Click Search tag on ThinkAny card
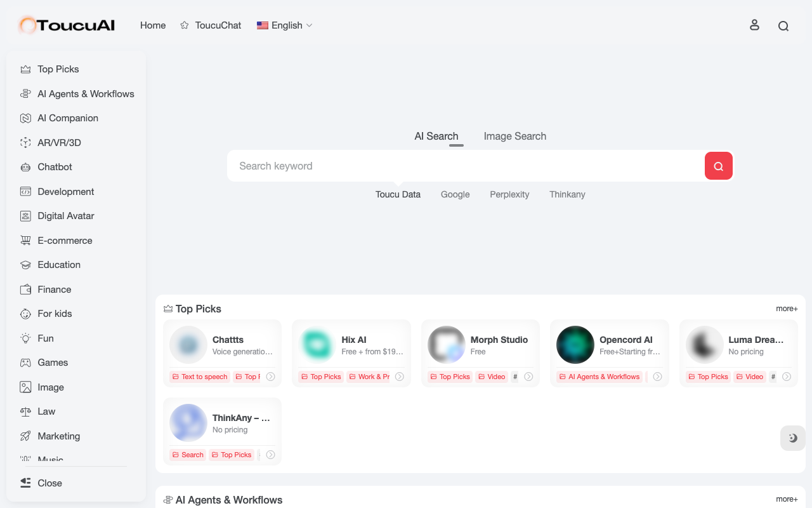 pos(188,455)
